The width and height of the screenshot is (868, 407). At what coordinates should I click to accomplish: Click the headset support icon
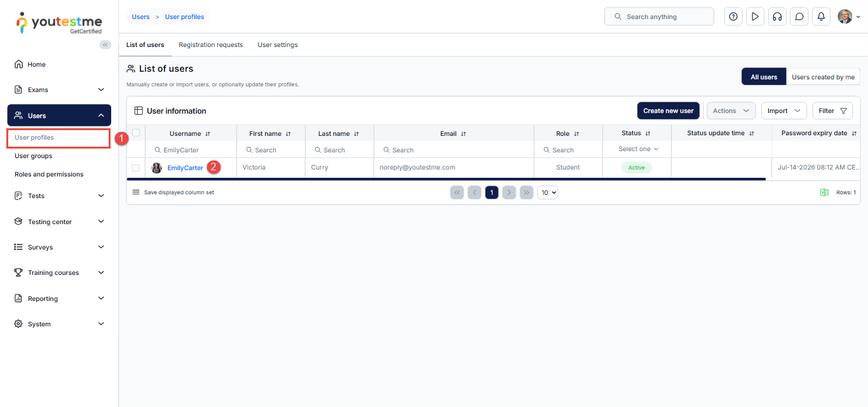(777, 17)
